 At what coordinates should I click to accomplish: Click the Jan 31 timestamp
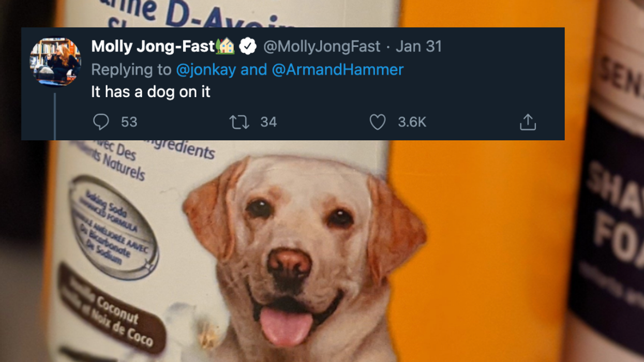(419, 47)
